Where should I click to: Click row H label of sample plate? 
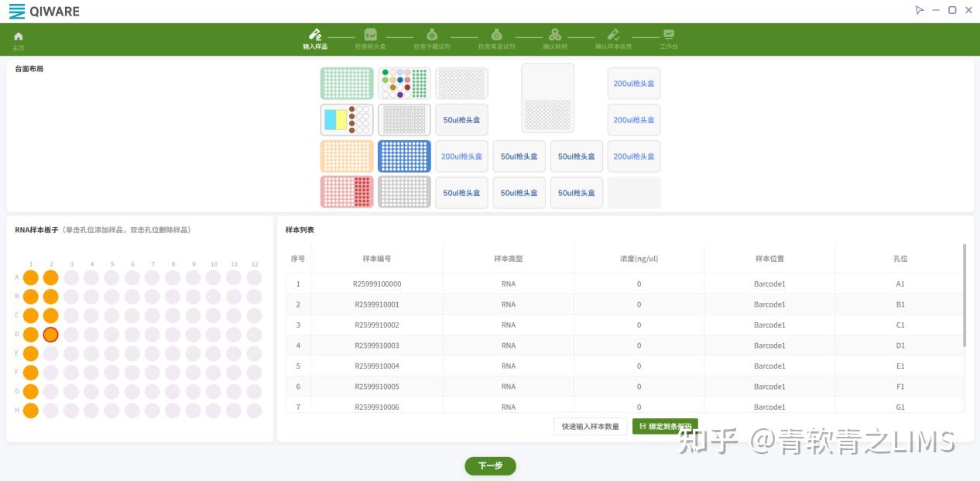click(17, 411)
